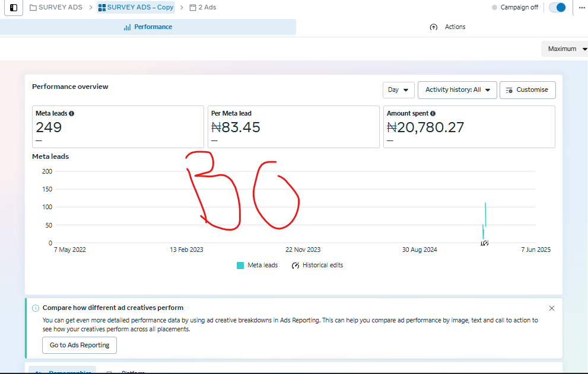This screenshot has height=374, width=588.
Task: Click the chevron before 2 Ads breadcrumb
Action: coord(182,8)
